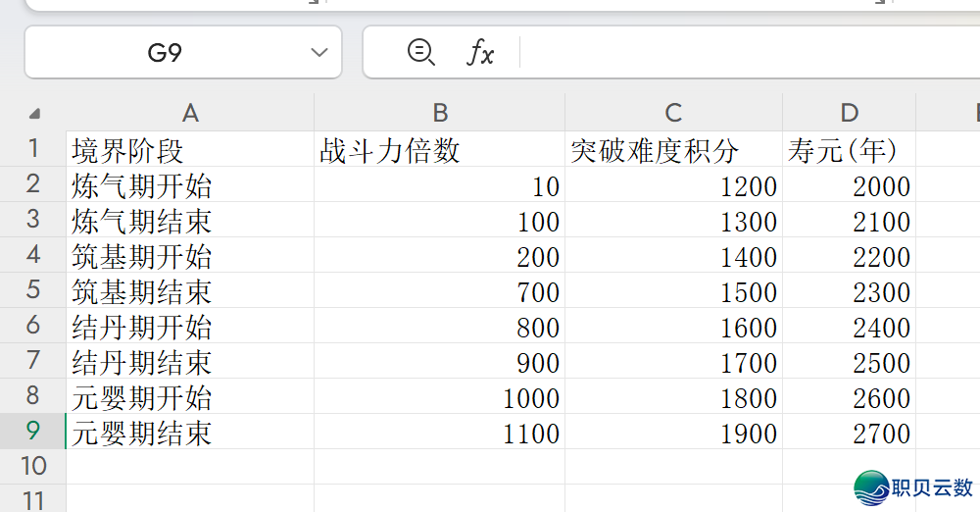Select row 6 header
The width and height of the screenshot is (980, 512).
pyautogui.click(x=33, y=325)
